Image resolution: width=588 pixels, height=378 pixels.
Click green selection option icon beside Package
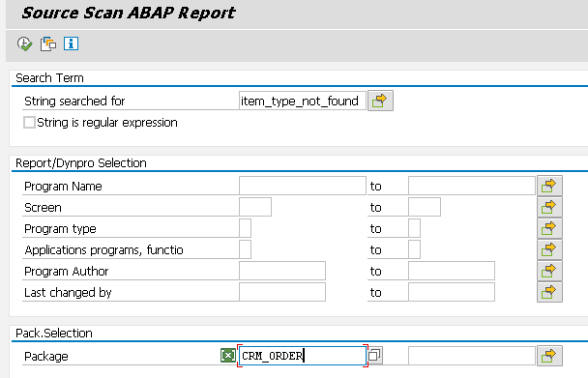228,355
